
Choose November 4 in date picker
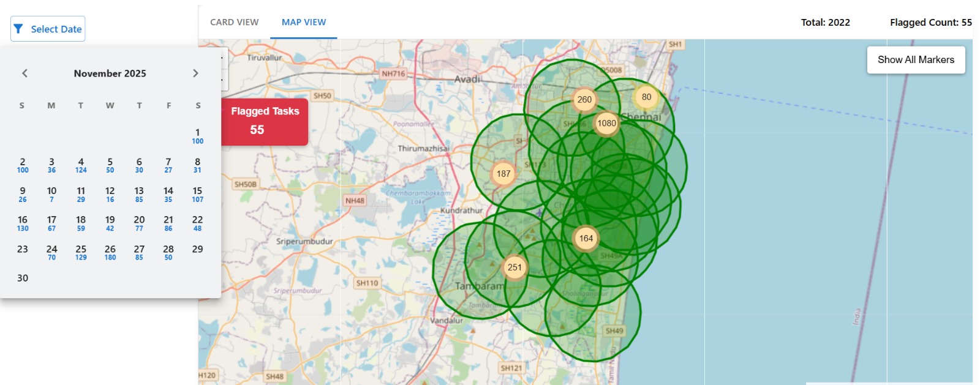81,165
